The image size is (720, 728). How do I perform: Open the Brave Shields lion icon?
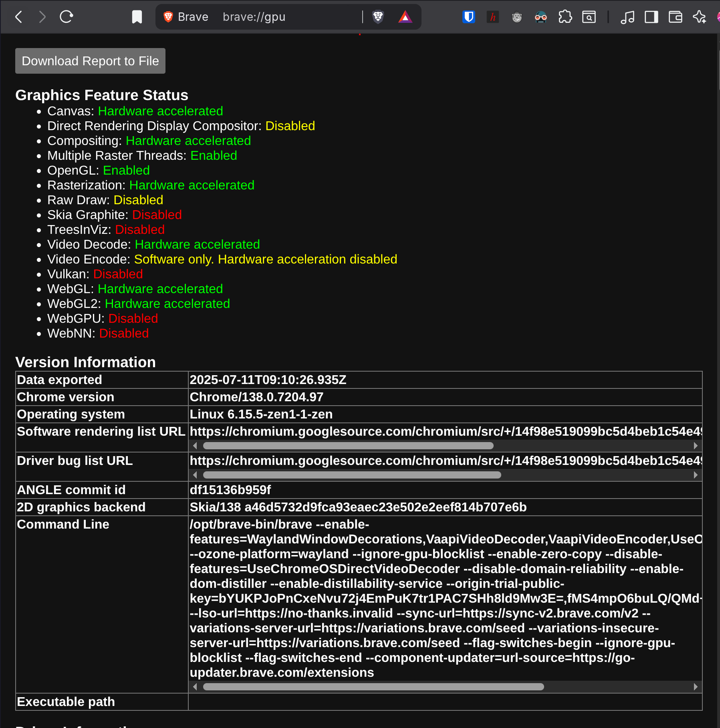click(x=378, y=17)
